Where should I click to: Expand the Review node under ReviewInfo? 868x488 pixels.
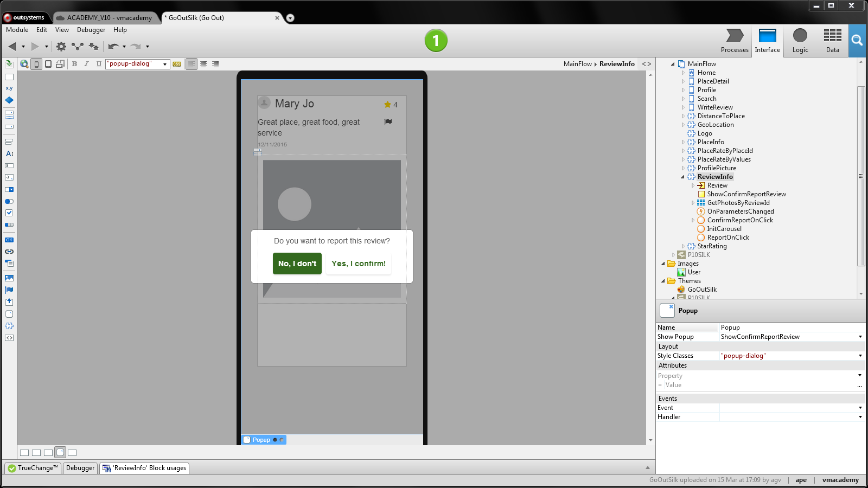click(693, 185)
